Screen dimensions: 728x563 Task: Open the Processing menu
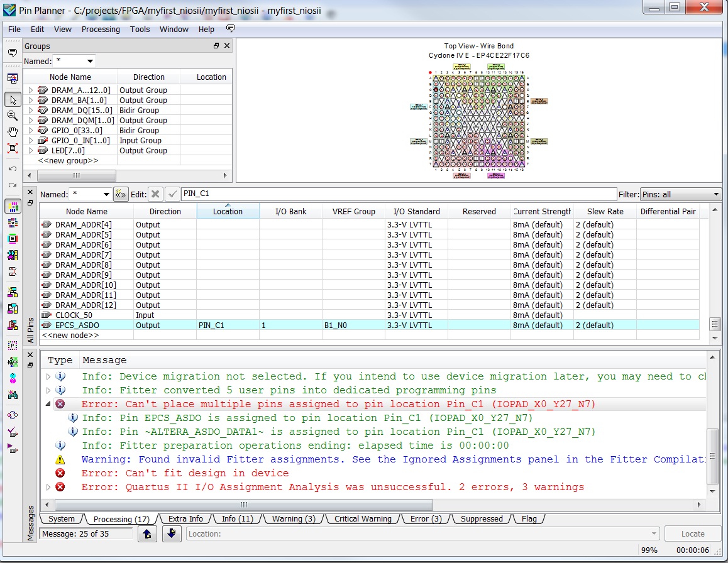pyautogui.click(x=101, y=29)
